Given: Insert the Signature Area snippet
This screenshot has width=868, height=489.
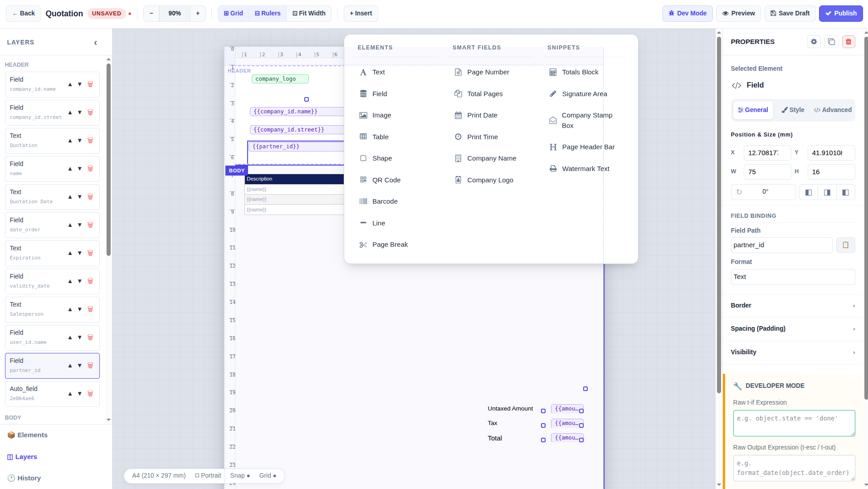Looking at the screenshot, I should (579, 94).
